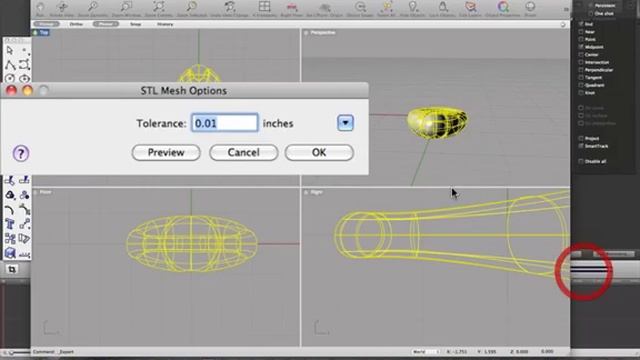Click Cancel in STL Mesh Options
The height and width of the screenshot is (360, 640).
click(x=244, y=153)
